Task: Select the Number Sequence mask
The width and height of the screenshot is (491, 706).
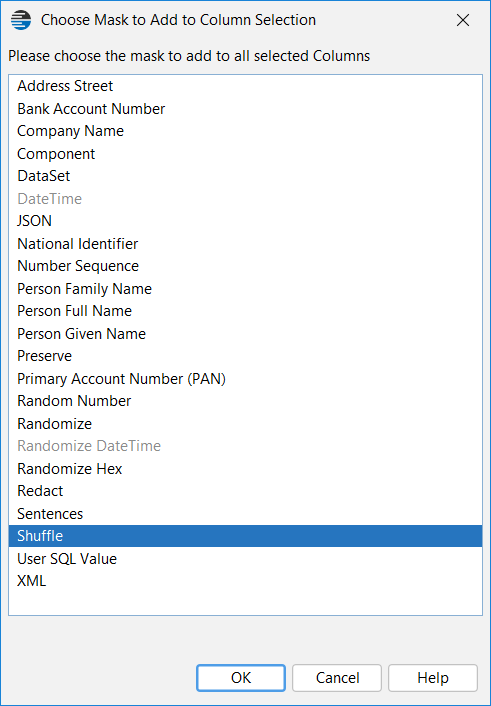Action: [245, 266]
